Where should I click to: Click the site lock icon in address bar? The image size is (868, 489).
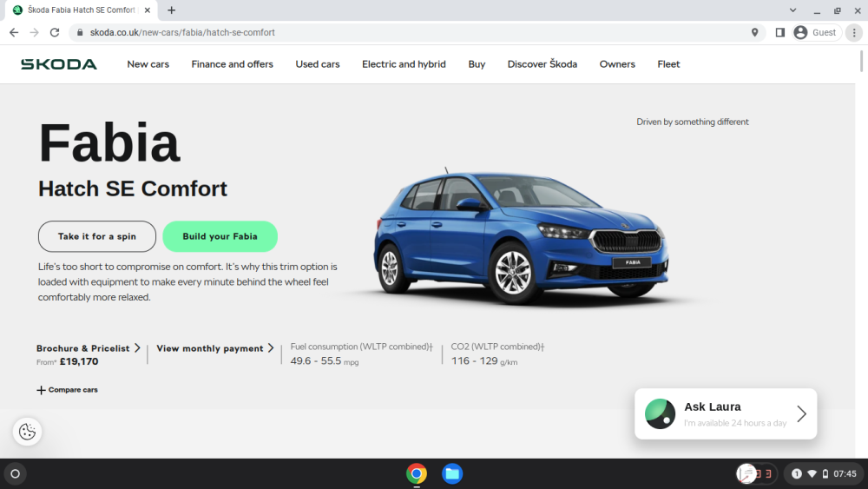pos(80,33)
